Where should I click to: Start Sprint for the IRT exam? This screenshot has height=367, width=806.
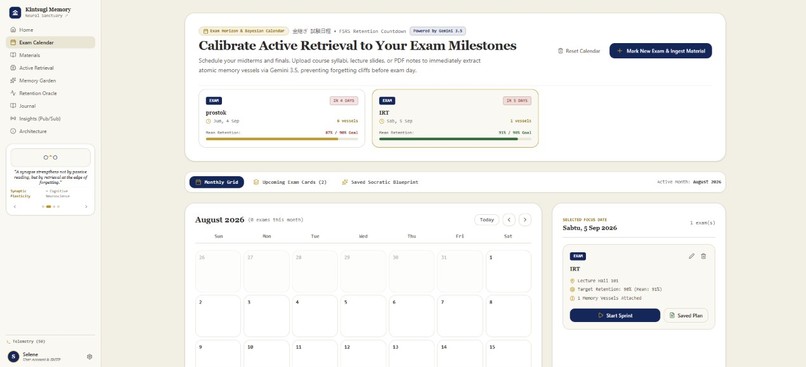[x=615, y=315]
